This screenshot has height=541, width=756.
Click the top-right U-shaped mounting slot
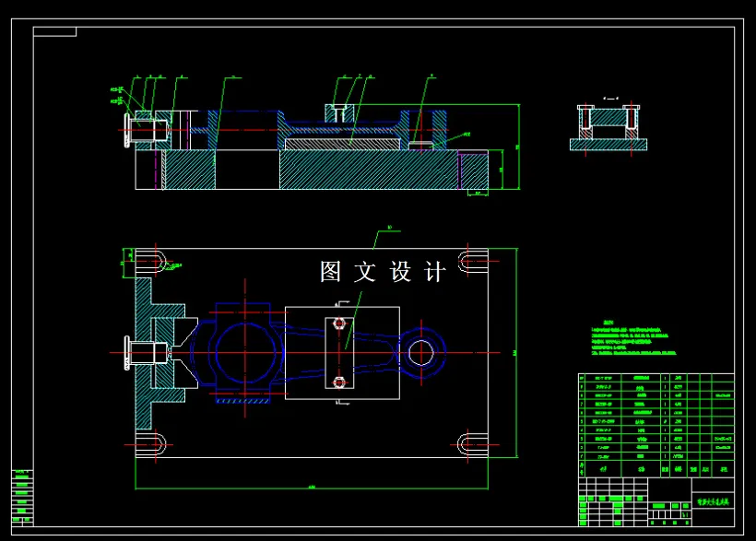coord(473,262)
